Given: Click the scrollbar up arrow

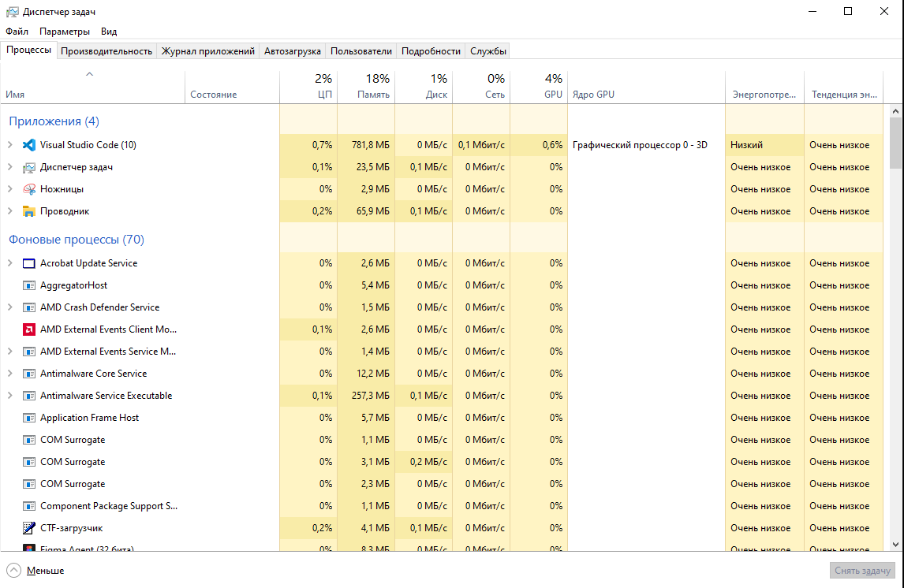Looking at the screenshot, I should coord(895,112).
